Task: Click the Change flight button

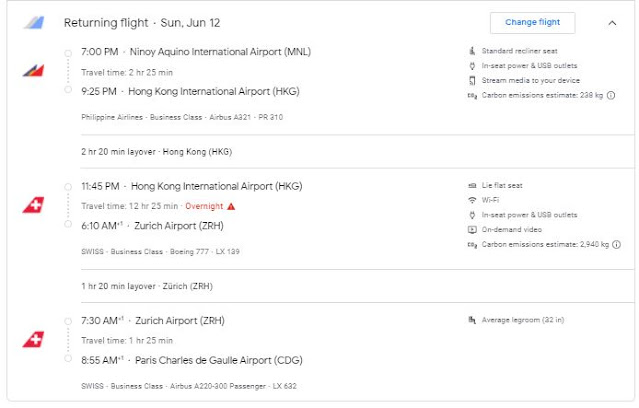Action: click(x=532, y=22)
